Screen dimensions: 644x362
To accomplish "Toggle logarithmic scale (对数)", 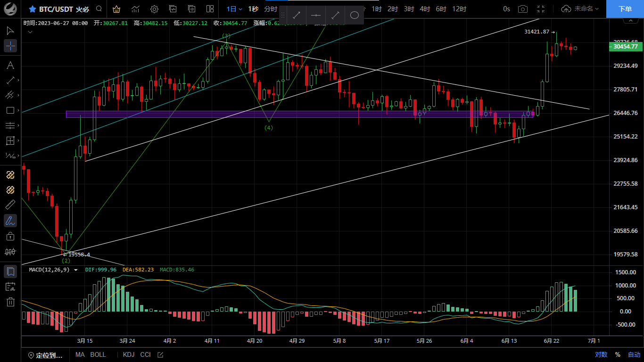I will pyautogui.click(x=601, y=354).
